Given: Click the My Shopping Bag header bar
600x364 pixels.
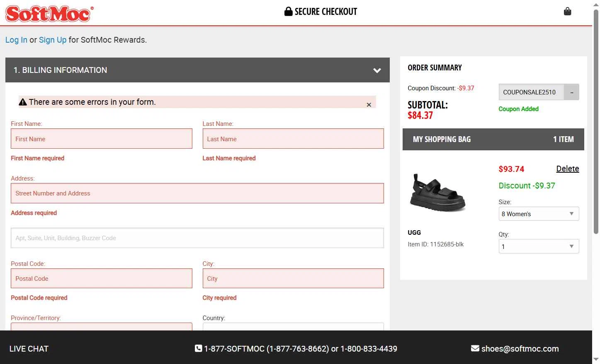Looking at the screenshot, I should point(493,139).
